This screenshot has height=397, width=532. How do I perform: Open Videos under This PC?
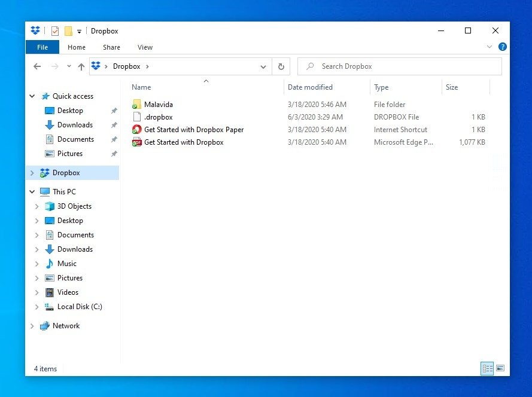(x=68, y=292)
